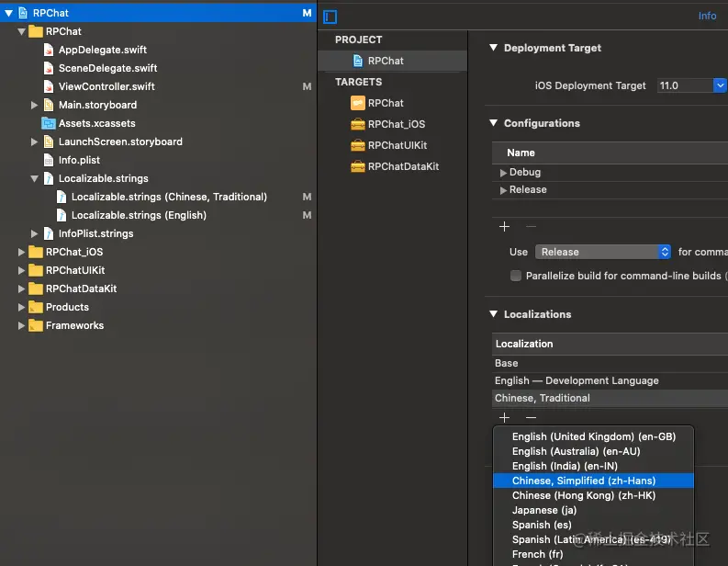The width and height of the screenshot is (728, 566).
Task: Choose Japanese (ja) from menu
Action: 593,510
